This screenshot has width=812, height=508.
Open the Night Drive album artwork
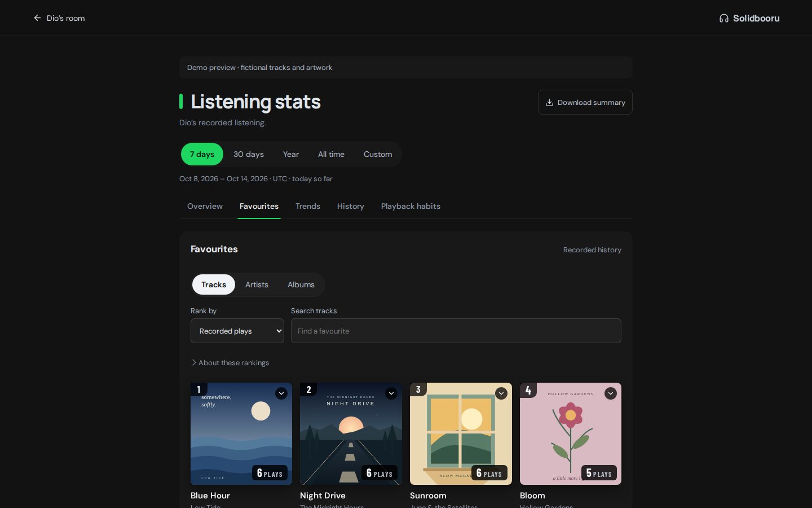351,433
